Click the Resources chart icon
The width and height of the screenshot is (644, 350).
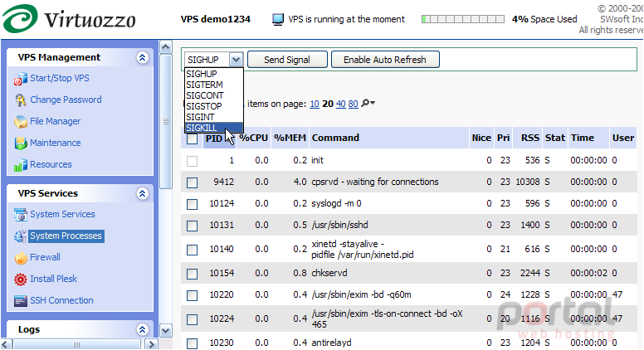click(x=20, y=165)
